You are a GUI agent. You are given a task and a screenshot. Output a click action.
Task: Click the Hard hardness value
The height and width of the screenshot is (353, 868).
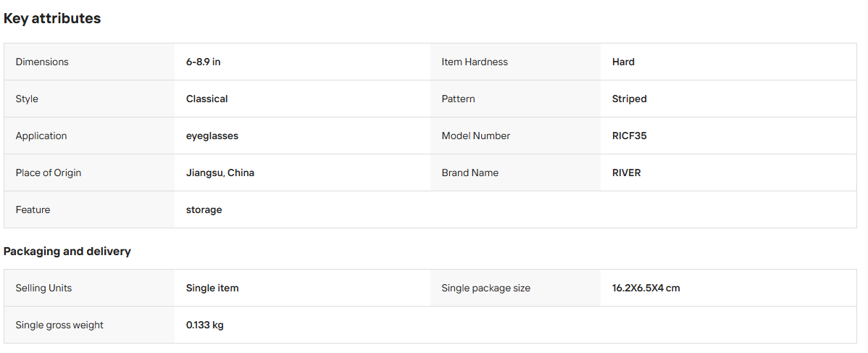coord(623,62)
